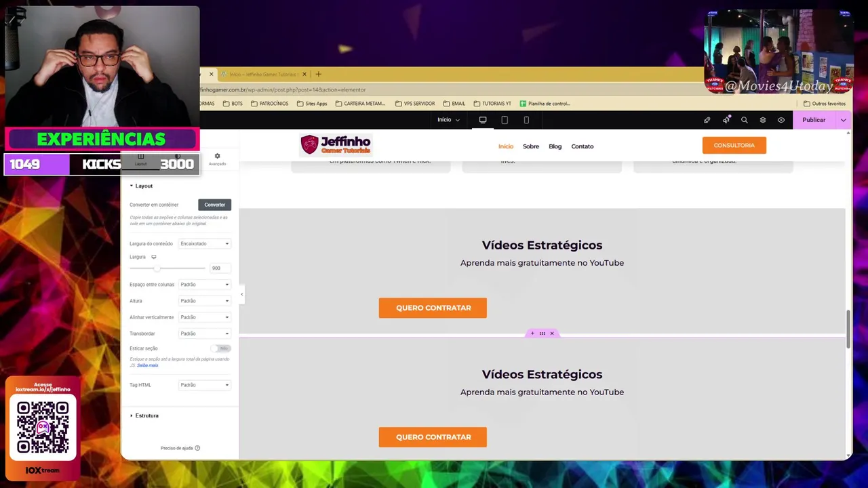
Task: Click the CONSULTORIA button
Action: click(x=734, y=146)
